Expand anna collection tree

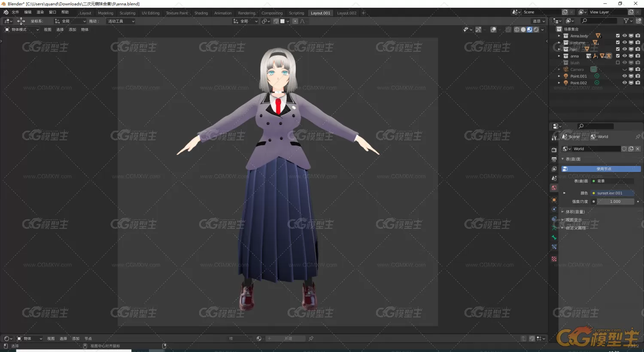[x=559, y=56]
